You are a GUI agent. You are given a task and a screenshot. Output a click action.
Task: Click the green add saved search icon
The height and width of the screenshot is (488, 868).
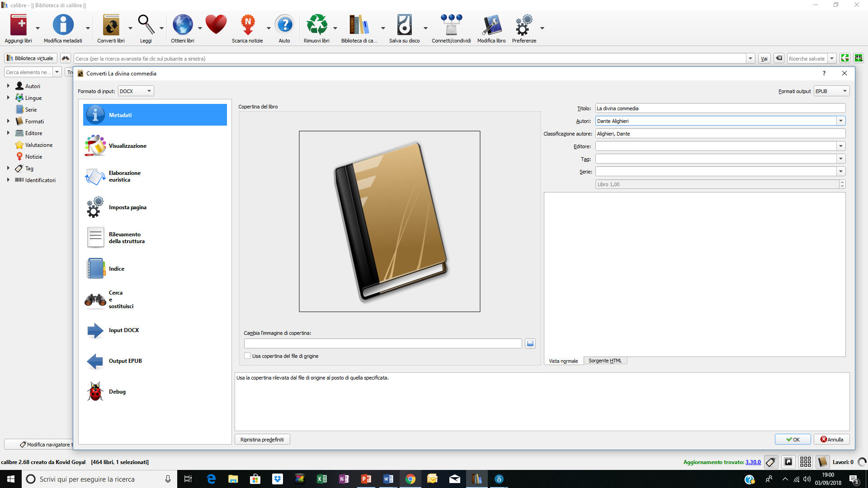click(859, 58)
